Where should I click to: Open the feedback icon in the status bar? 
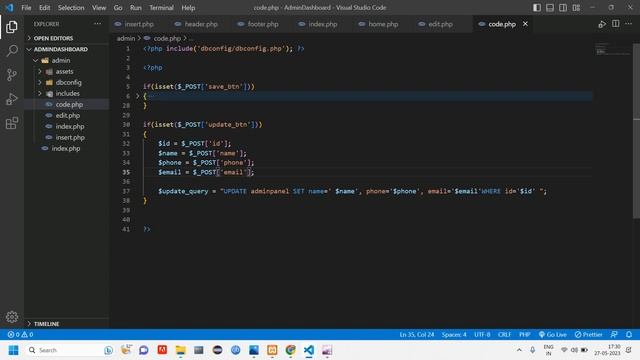(614, 334)
